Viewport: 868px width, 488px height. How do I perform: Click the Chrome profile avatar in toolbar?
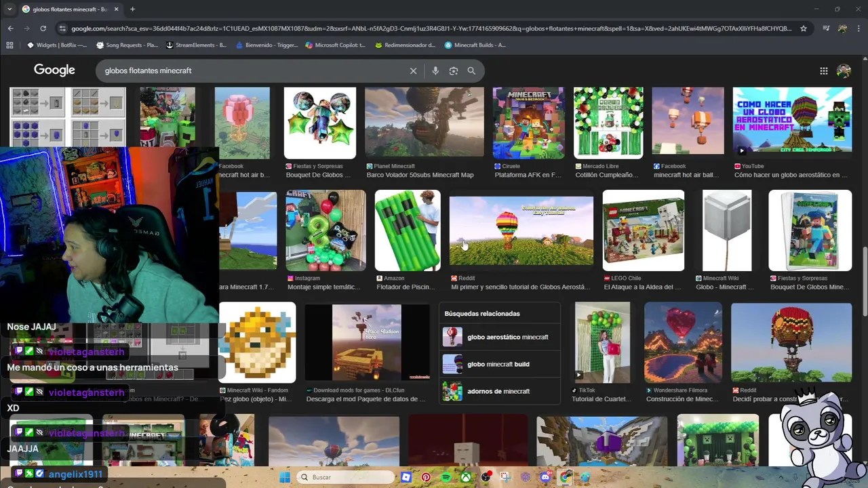pos(842,28)
